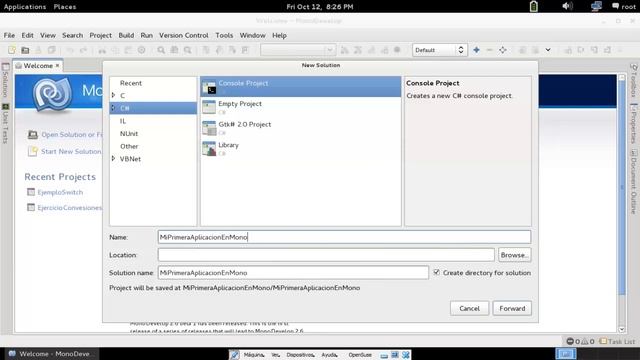
Task: Open recent project EjercicioConvesiones
Action: click(x=69, y=207)
